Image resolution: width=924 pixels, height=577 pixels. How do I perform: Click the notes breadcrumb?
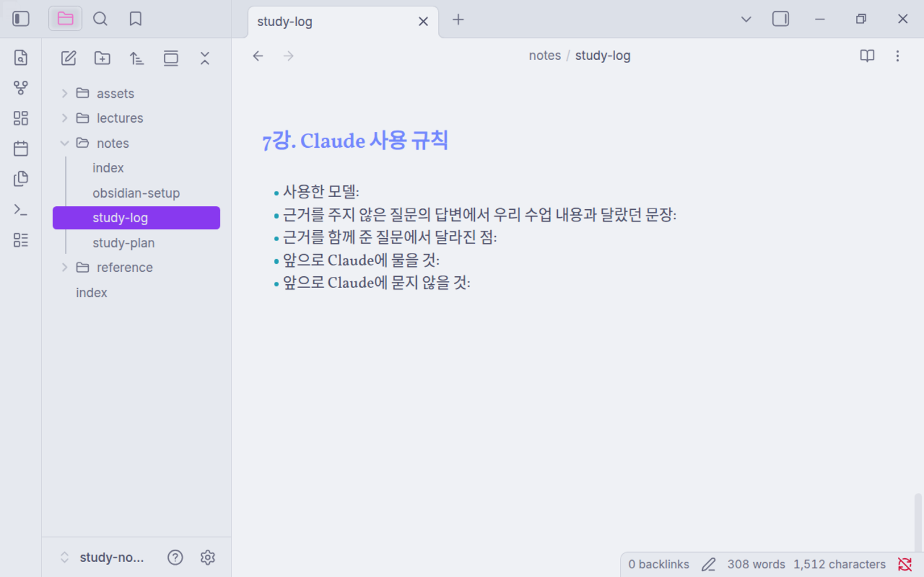point(545,56)
